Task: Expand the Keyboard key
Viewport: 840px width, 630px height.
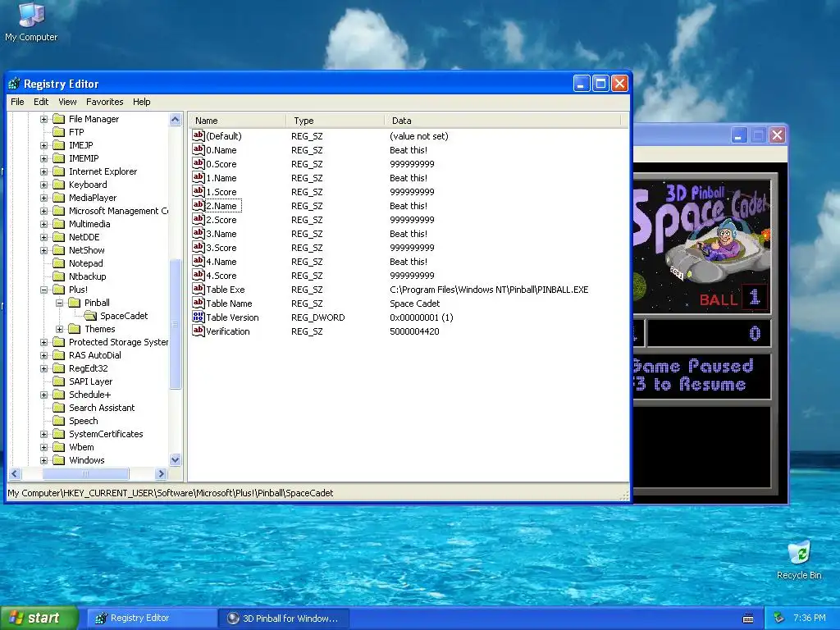Action: pyautogui.click(x=44, y=185)
